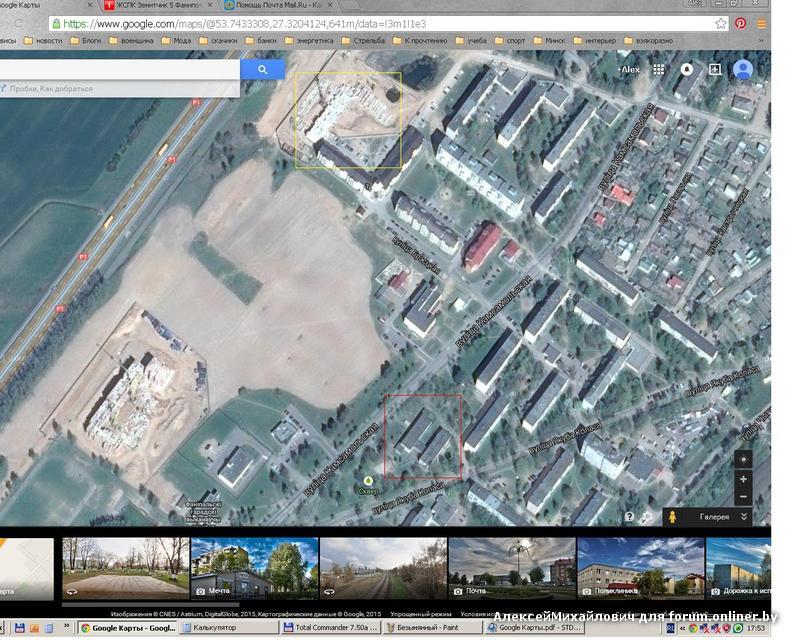The width and height of the screenshot is (800, 640).
Task: Center the map on my location
Action: point(743,459)
